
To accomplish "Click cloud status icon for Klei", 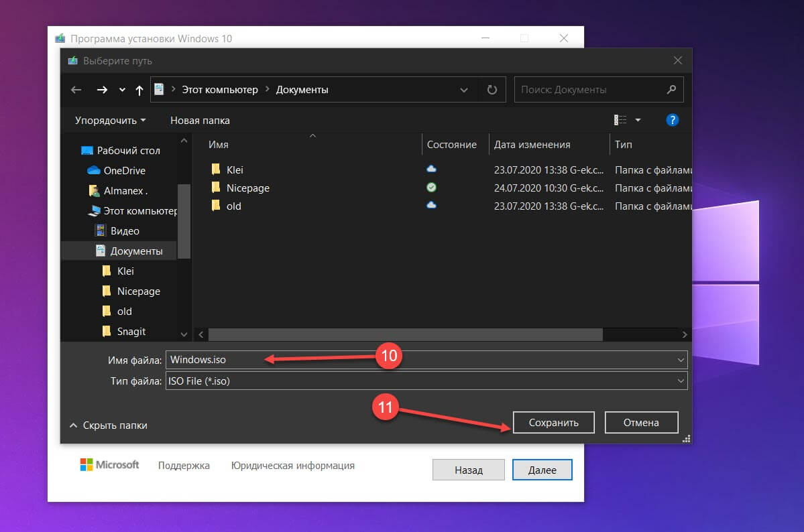I will coord(431,169).
